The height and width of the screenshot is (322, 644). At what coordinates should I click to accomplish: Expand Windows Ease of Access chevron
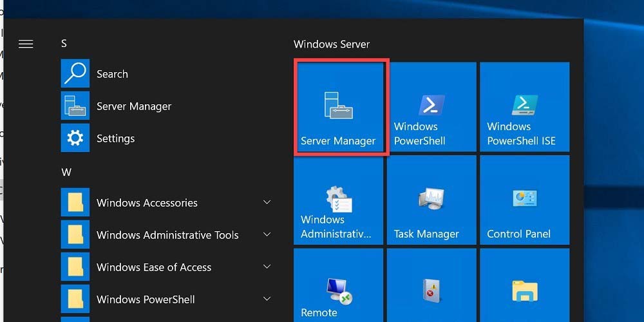point(267,267)
